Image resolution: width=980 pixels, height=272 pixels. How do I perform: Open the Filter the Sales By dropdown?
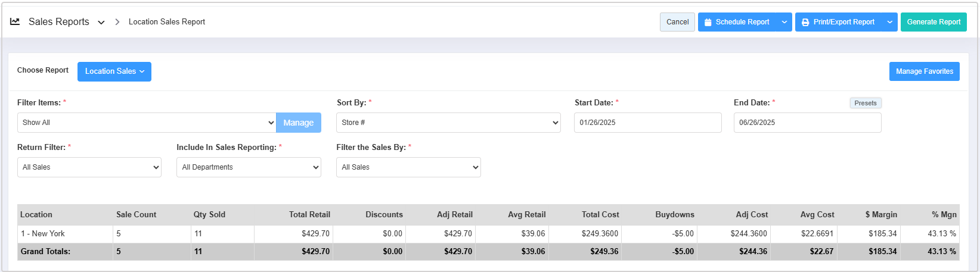coord(408,167)
